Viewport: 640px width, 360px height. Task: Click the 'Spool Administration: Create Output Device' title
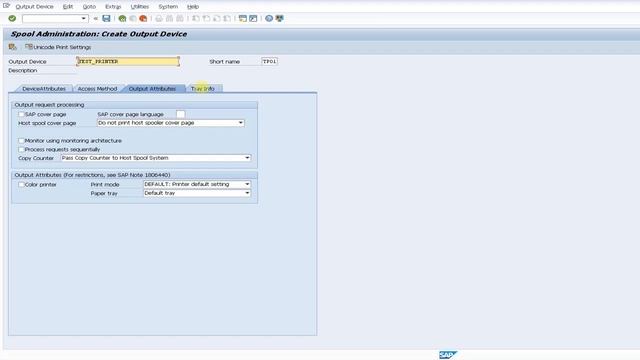(99, 34)
